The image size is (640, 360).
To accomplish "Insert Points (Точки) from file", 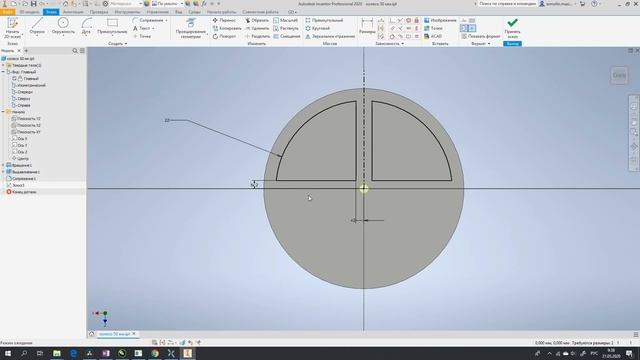I will pyautogui.click(x=433, y=28).
